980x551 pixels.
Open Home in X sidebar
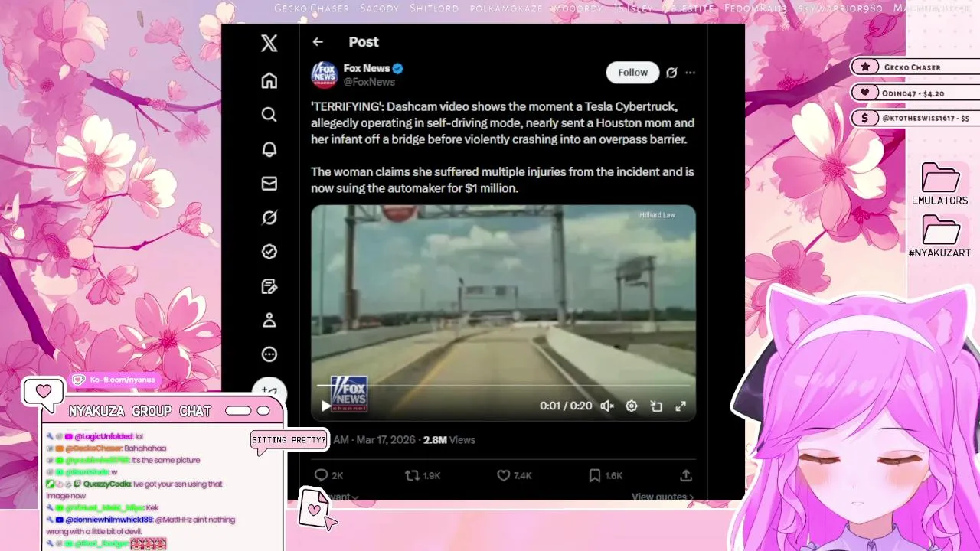pos(269,80)
